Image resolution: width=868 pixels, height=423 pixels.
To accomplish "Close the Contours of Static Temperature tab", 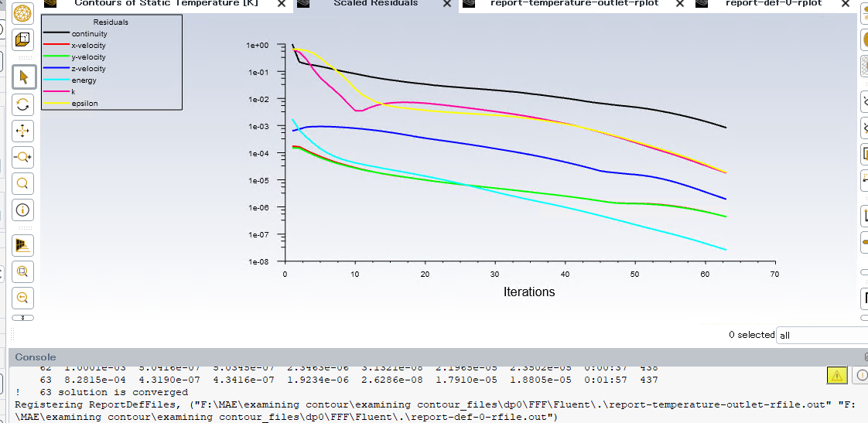I will click(282, 4).
